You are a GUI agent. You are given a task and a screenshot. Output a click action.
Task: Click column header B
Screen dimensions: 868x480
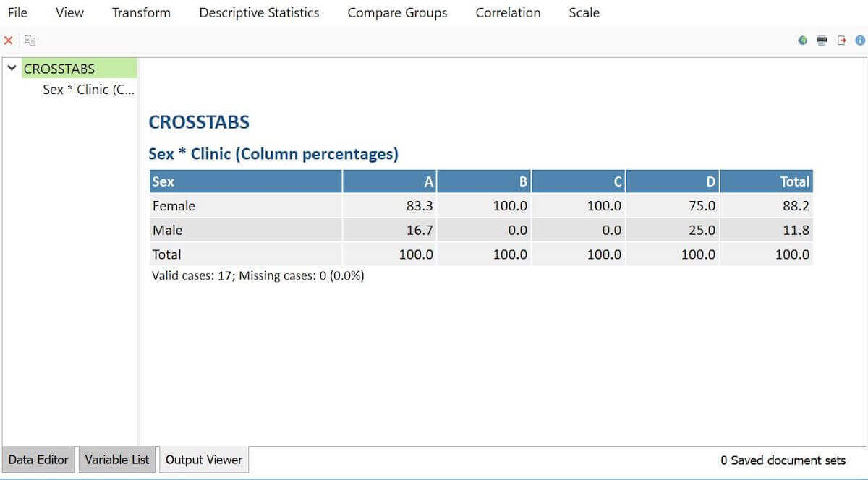tap(484, 181)
